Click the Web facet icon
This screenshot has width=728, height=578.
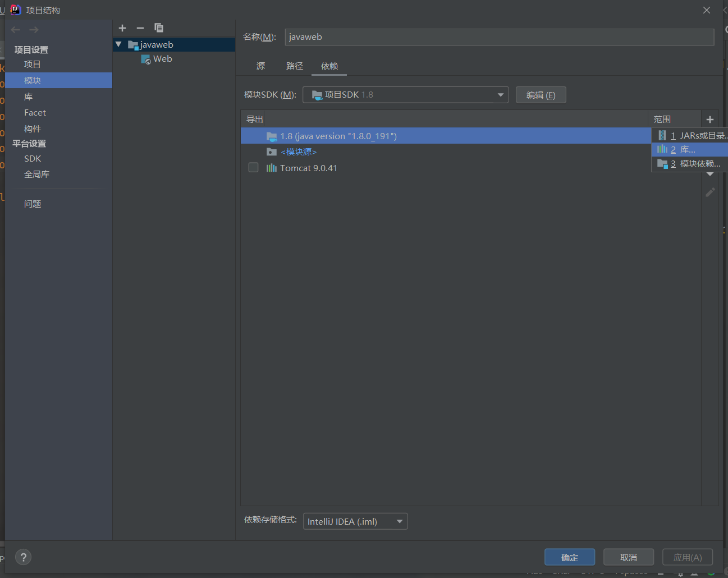146,59
